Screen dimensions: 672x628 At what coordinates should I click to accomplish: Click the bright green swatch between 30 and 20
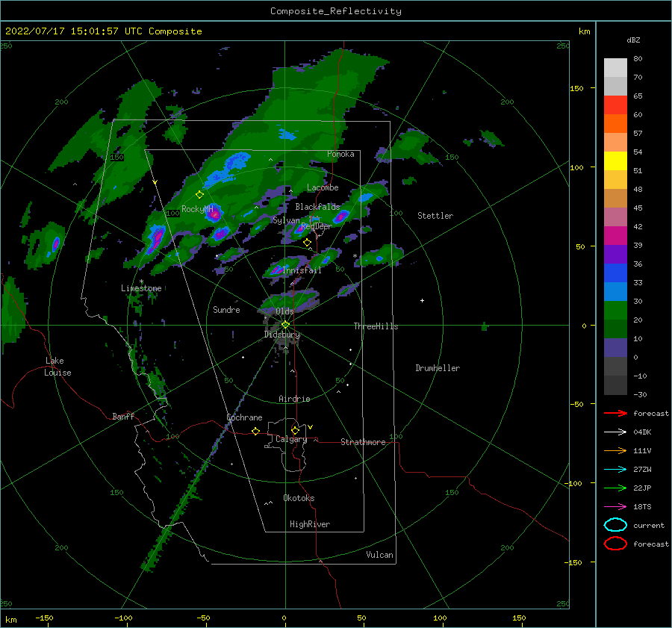point(615,311)
